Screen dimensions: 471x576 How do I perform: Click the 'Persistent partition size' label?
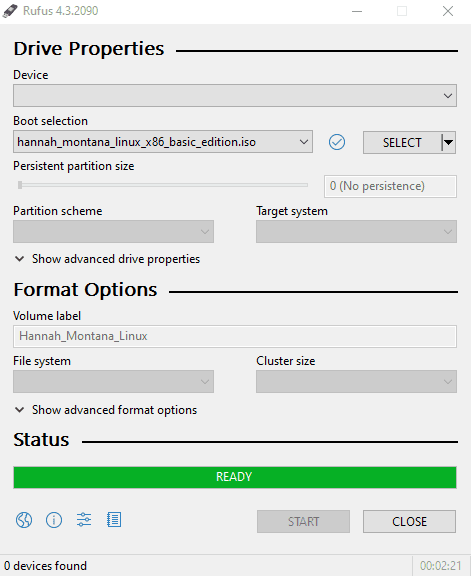click(74, 166)
